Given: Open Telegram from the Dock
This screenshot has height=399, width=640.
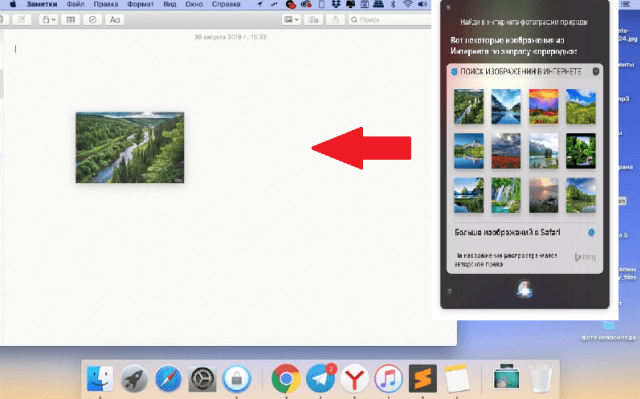Looking at the screenshot, I should [x=320, y=378].
